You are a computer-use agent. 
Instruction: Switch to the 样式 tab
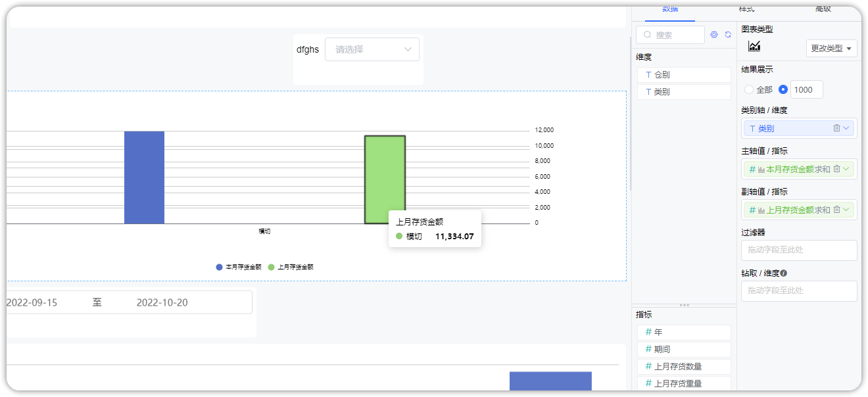(746, 9)
